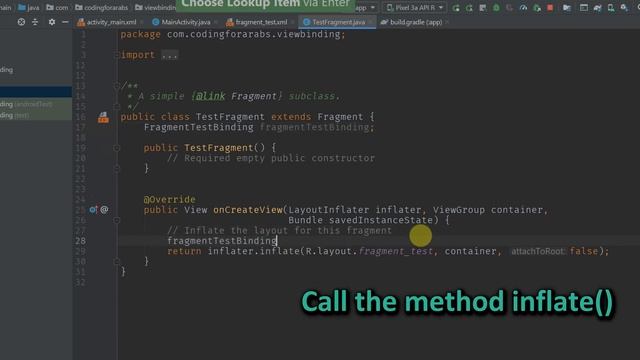Open the fragment_test.xml tab
This screenshot has height=360, width=640.
click(257, 22)
